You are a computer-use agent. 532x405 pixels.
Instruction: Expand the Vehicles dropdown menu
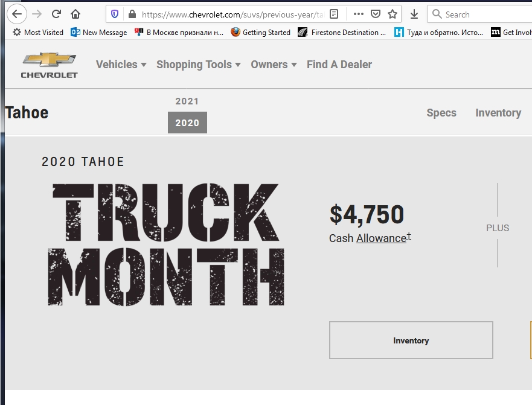coord(121,65)
